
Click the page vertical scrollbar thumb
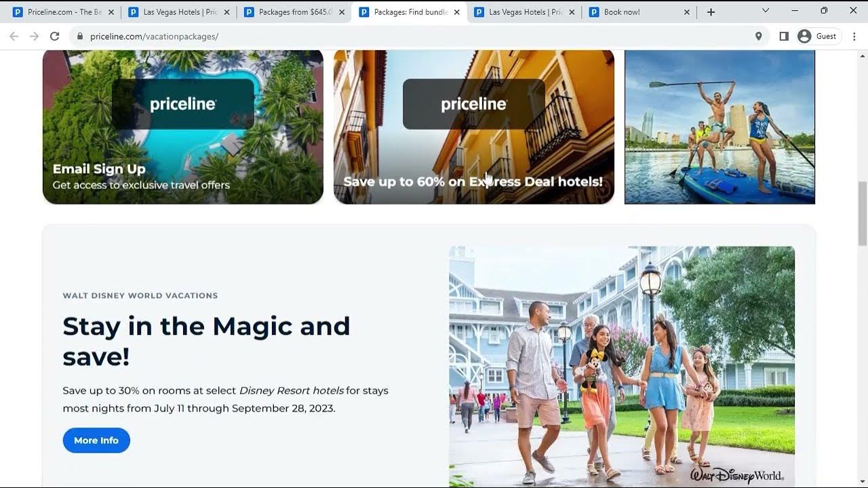pyautogui.click(x=863, y=213)
